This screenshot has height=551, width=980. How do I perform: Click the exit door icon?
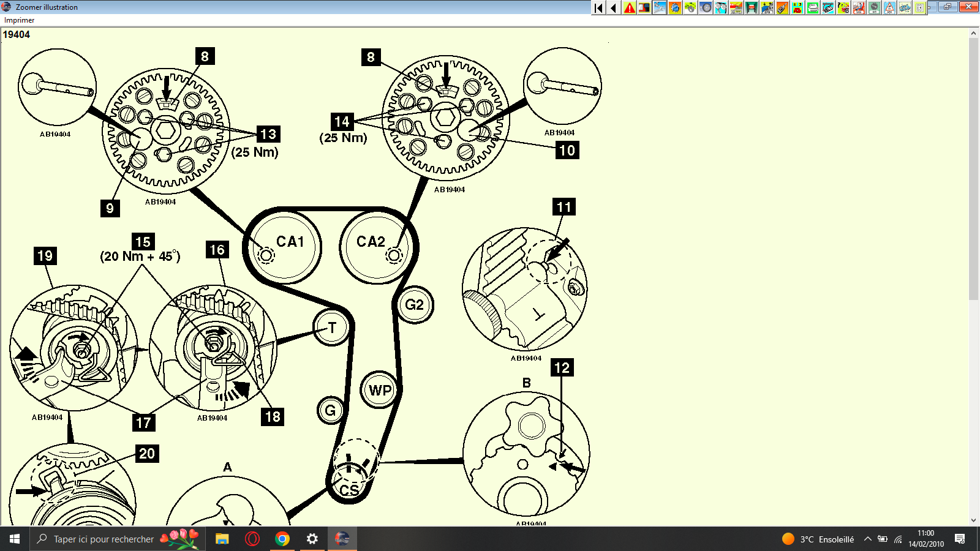[920, 8]
